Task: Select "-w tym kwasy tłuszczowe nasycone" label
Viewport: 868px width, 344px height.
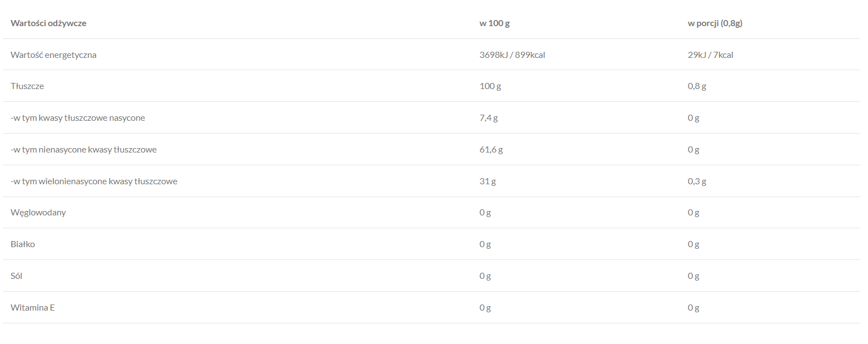Action: click(77, 118)
